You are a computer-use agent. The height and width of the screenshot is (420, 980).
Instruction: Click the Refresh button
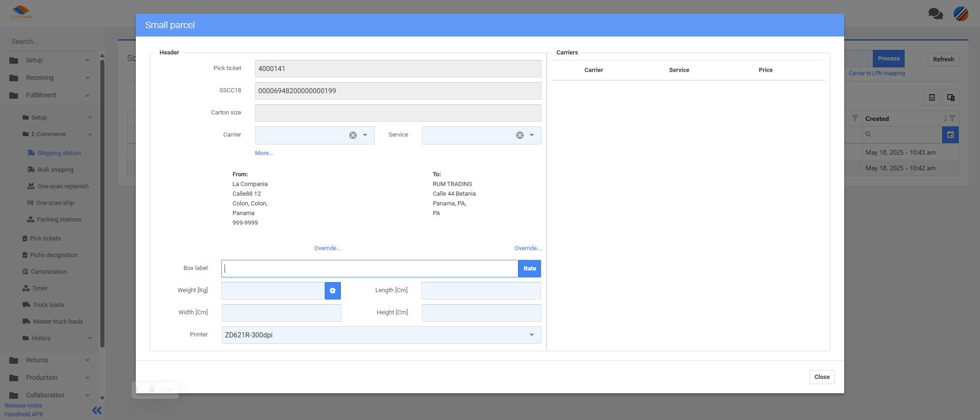pyautogui.click(x=943, y=59)
